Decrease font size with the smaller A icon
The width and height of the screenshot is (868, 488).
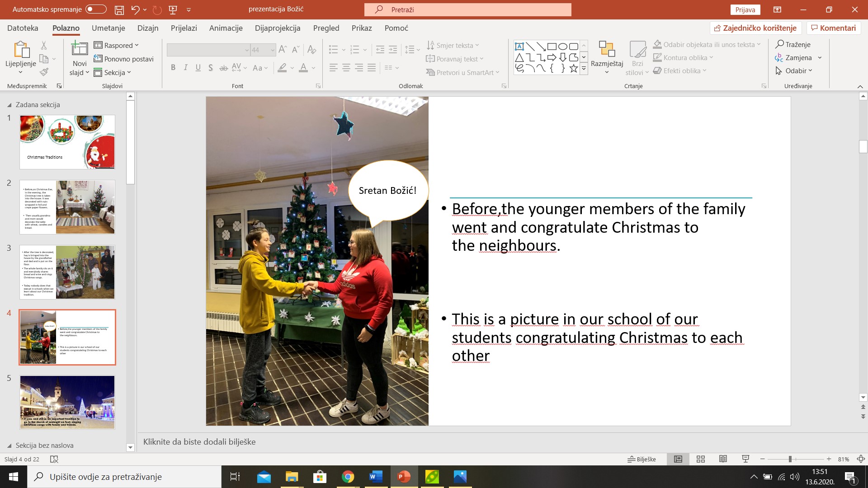[x=296, y=49]
